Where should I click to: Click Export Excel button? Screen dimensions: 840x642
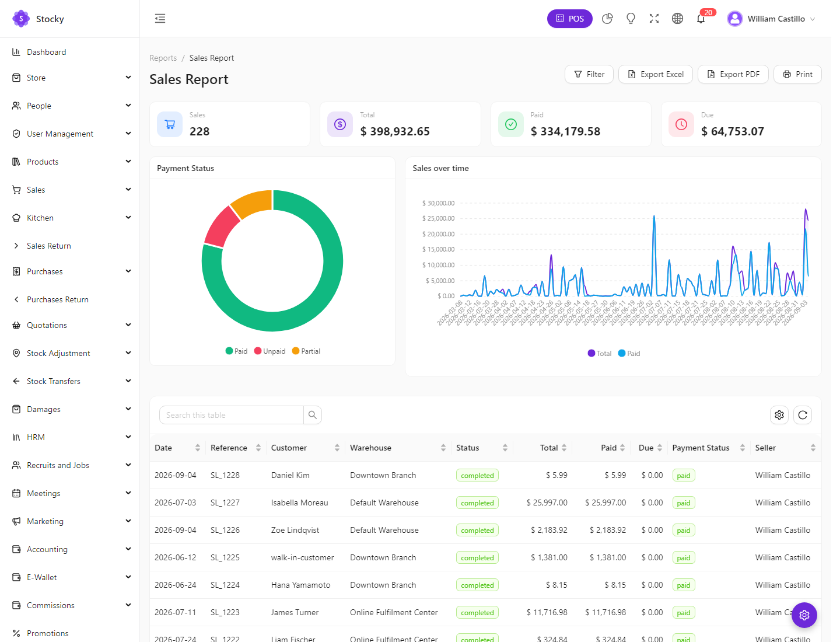656,74
